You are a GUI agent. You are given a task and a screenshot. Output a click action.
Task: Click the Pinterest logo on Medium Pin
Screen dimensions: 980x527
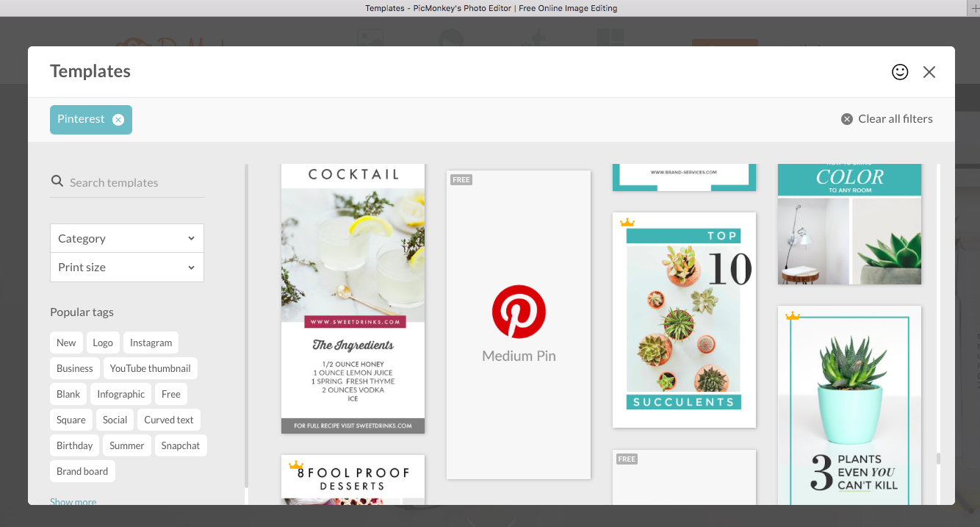(519, 312)
